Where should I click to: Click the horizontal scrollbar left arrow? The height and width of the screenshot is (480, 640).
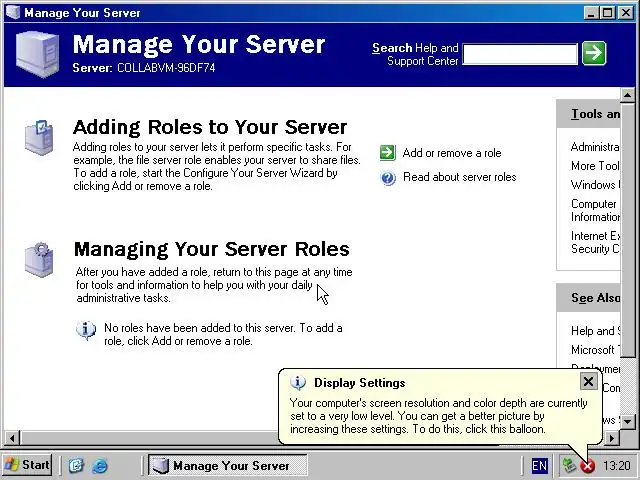[12, 438]
